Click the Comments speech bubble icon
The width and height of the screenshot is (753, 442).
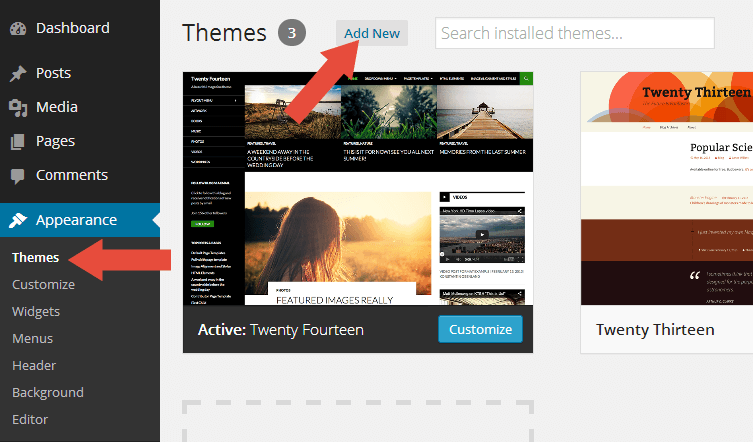point(17,176)
